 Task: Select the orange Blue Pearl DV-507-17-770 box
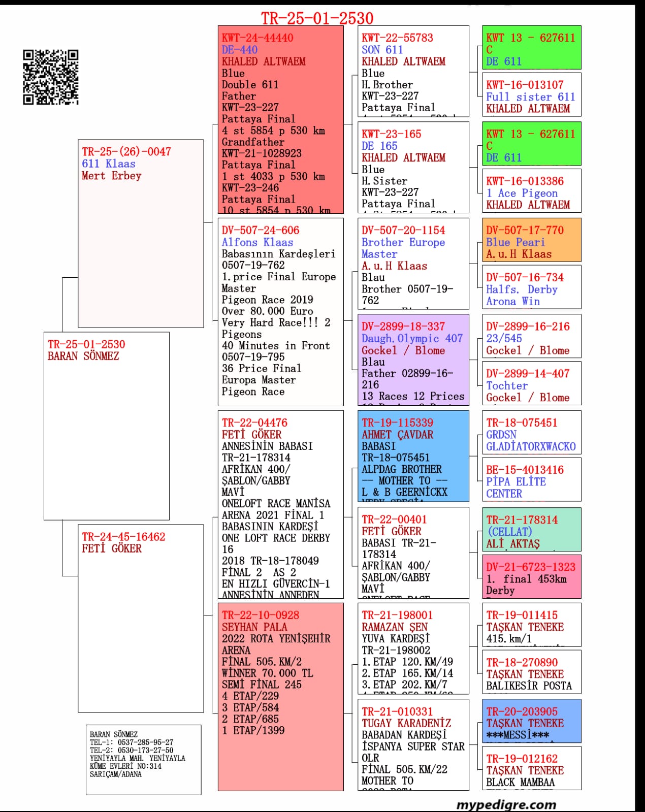pyautogui.click(x=531, y=240)
